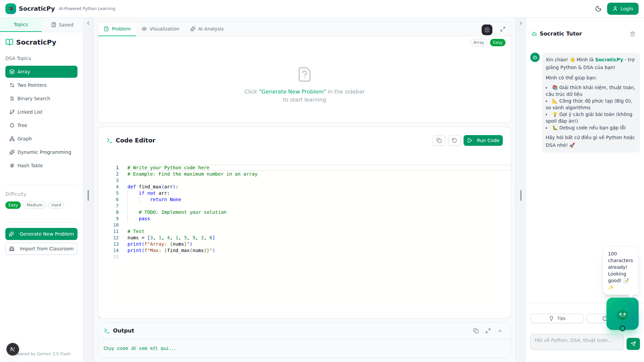Image resolution: width=644 pixels, height=362 pixels.
Task: Expand the problem panel to fullscreen
Action: click(x=503, y=29)
